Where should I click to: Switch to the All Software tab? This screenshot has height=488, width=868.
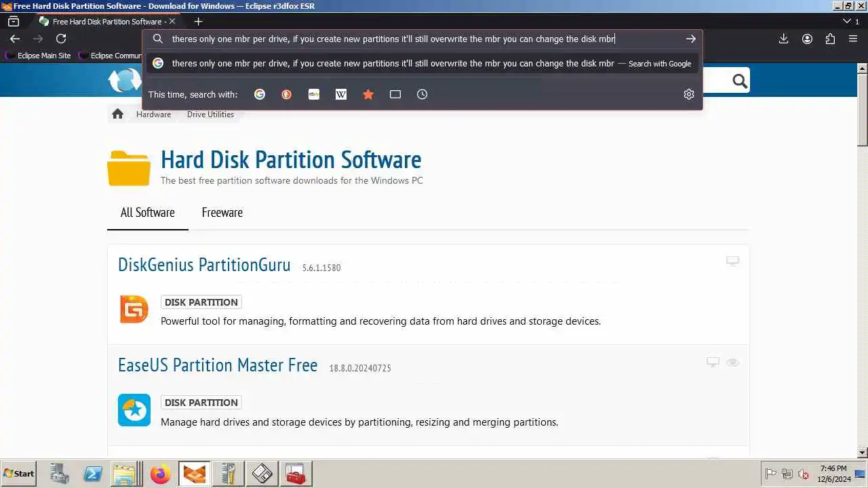[147, 212]
